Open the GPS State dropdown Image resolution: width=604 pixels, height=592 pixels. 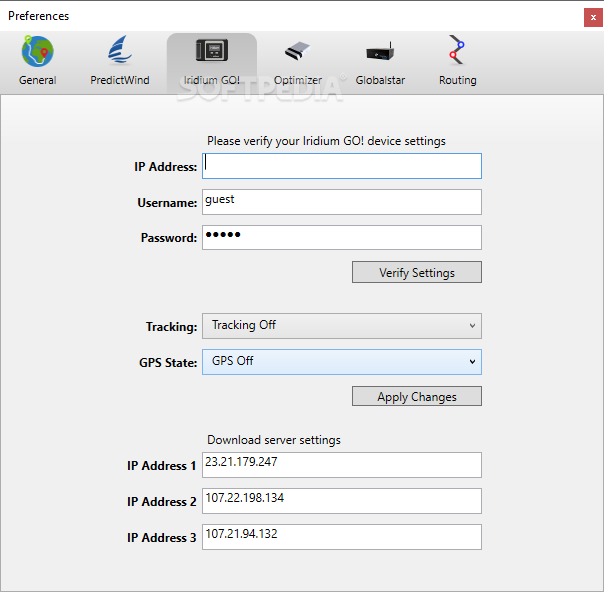(342, 362)
